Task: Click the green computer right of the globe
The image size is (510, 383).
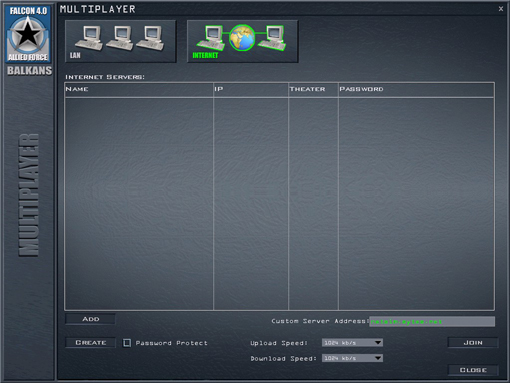Action: [x=272, y=38]
